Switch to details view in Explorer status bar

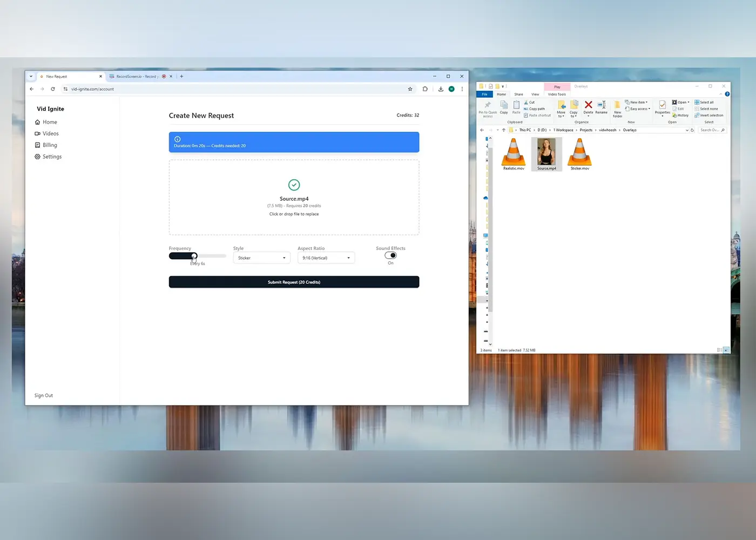point(719,350)
